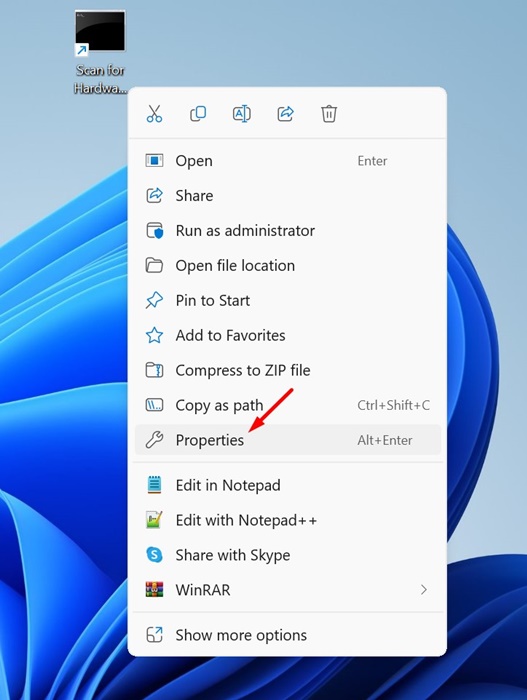Image resolution: width=527 pixels, height=700 pixels.
Task: Open Properties from the context menu
Action: tap(288, 440)
